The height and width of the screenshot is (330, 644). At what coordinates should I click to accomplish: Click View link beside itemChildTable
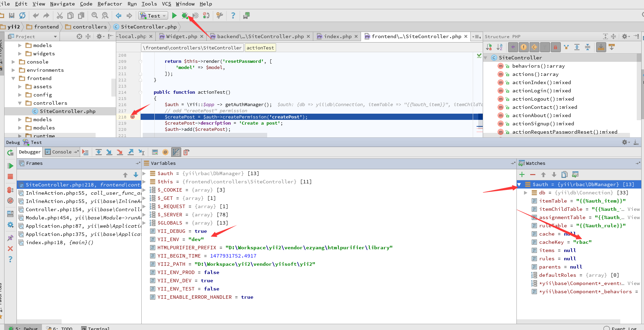(633, 209)
